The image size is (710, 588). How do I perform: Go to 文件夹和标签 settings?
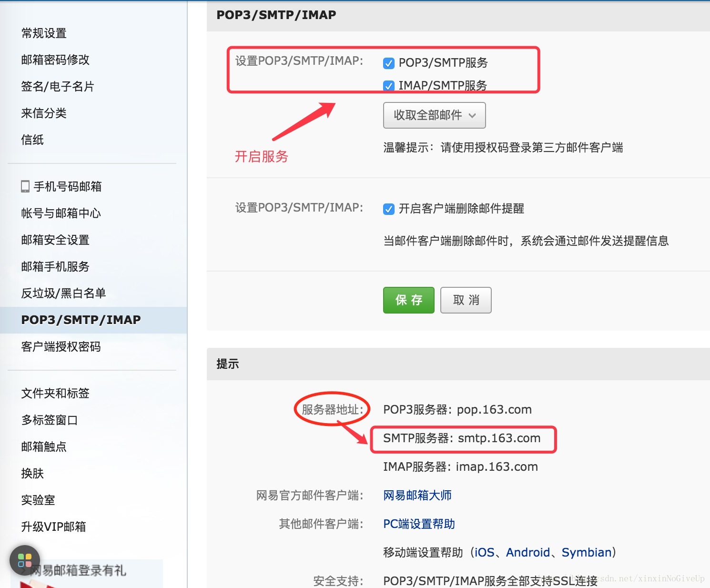coord(55,394)
